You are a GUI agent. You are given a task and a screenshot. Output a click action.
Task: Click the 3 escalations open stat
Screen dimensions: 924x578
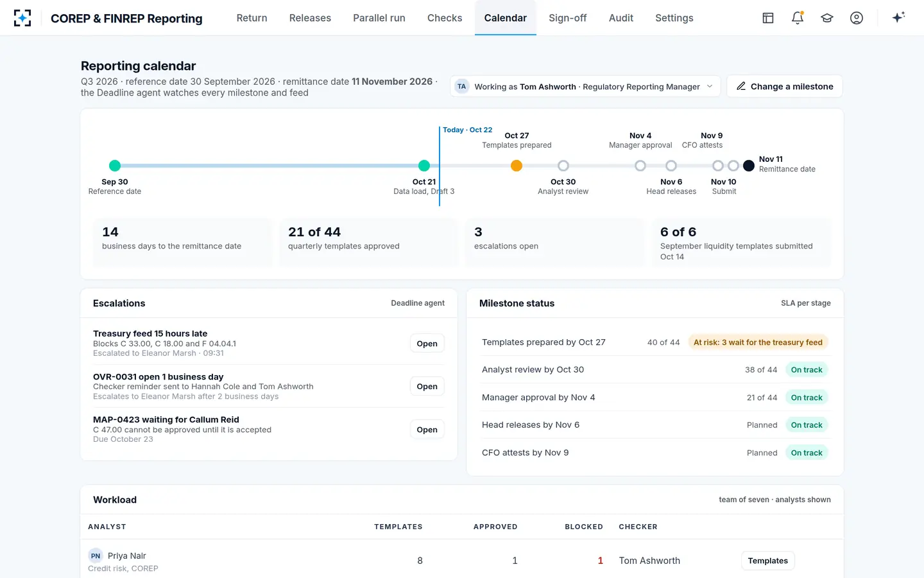pos(555,242)
